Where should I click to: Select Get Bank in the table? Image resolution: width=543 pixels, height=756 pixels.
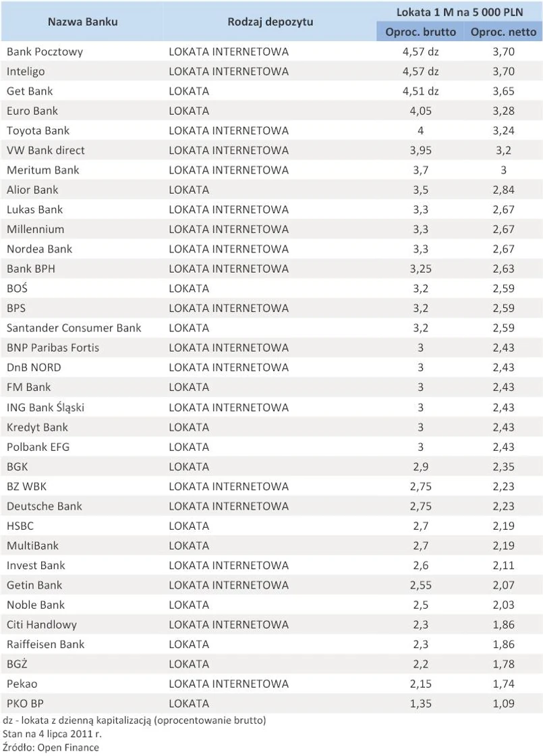point(30,91)
